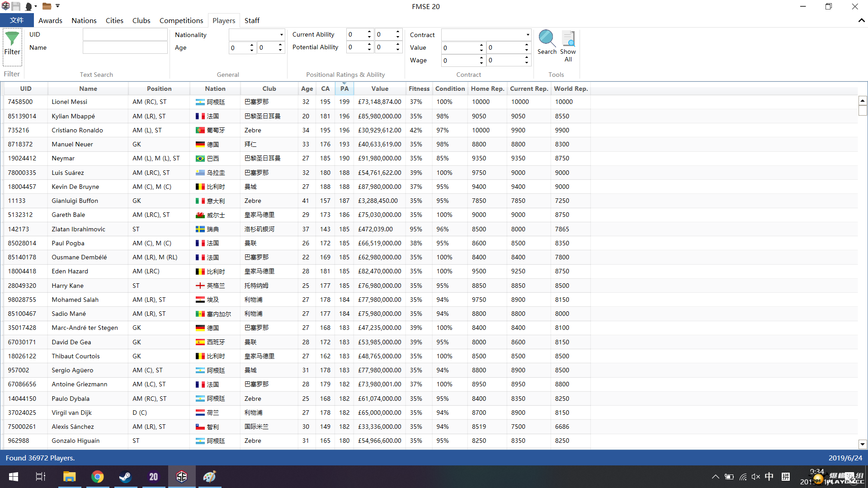Click the Sweden flag in Ibrahimovic's row

tap(200, 229)
